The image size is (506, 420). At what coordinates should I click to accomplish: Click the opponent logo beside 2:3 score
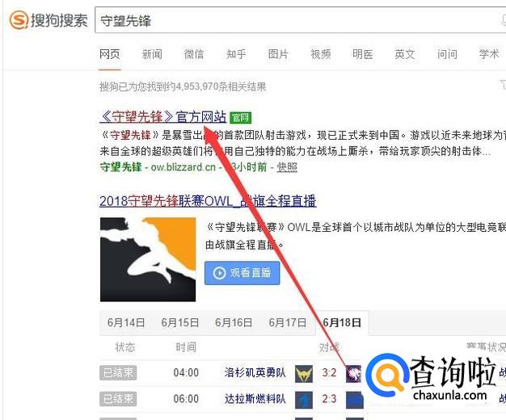[355, 400]
